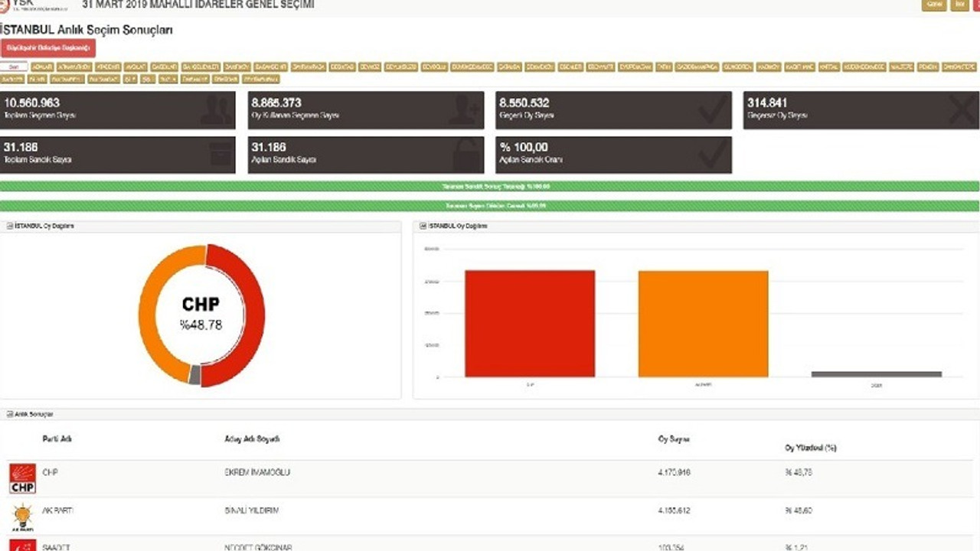Viewport: 980px width, 551px height.
Task: Click the short gray Diğer bar
Action: [877, 374]
